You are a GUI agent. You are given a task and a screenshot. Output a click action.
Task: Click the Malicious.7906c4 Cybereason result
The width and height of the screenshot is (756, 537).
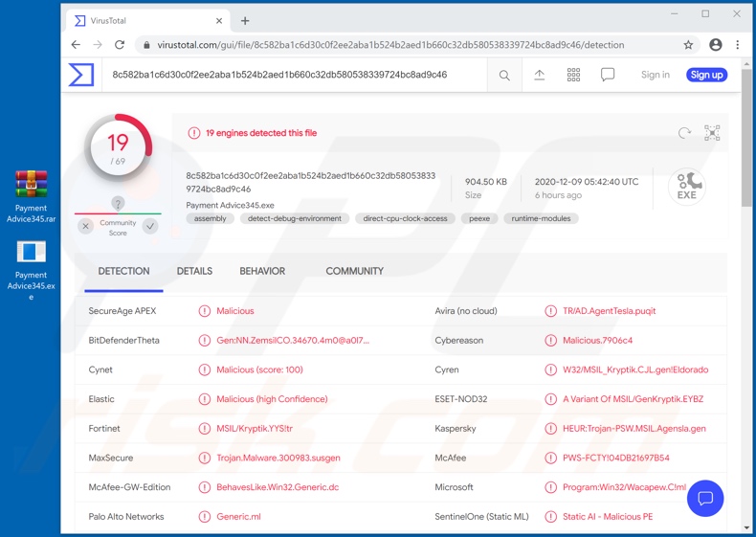click(597, 341)
